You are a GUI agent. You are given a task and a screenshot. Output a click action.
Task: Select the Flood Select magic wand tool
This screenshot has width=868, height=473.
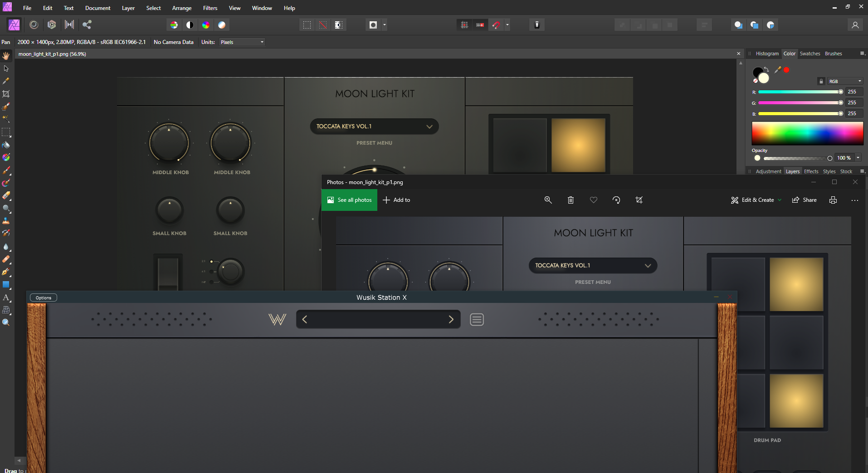coord(6,119)
